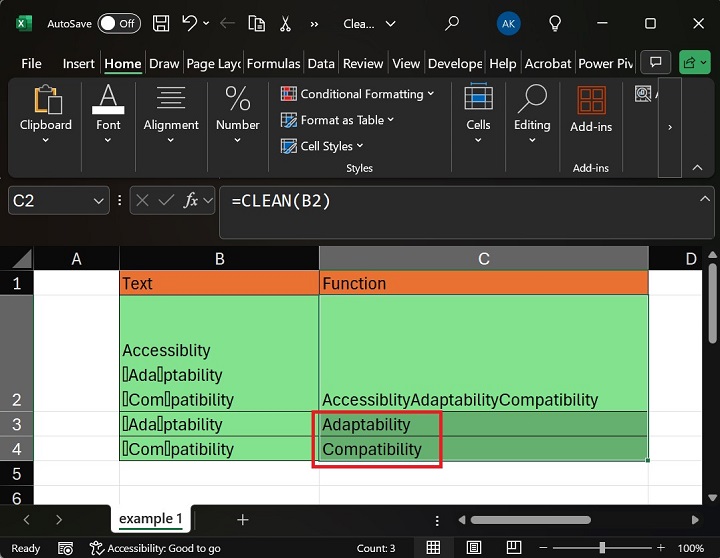This screenshot has height=558, width=720.
Task: Click the lightbulb icon in title bar
Action: point(555,23)
